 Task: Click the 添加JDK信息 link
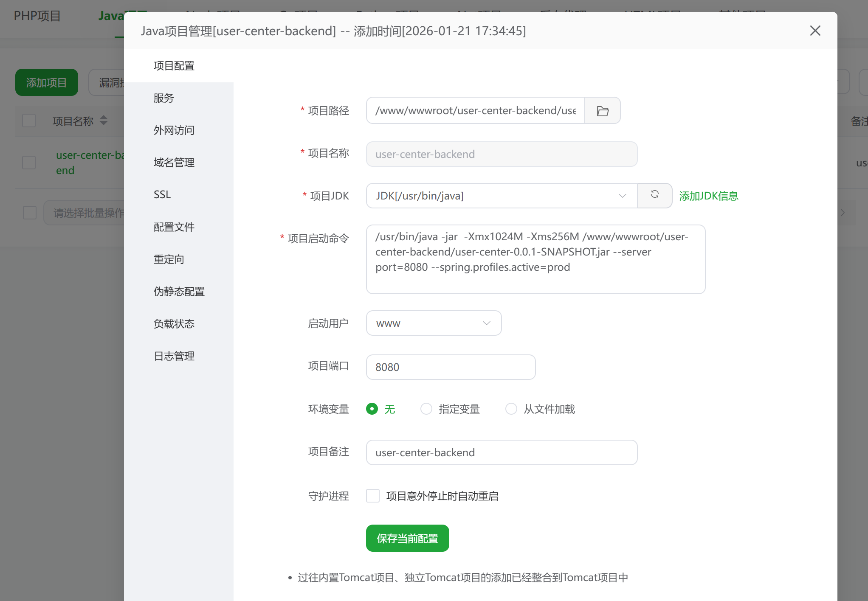[708, 196]
